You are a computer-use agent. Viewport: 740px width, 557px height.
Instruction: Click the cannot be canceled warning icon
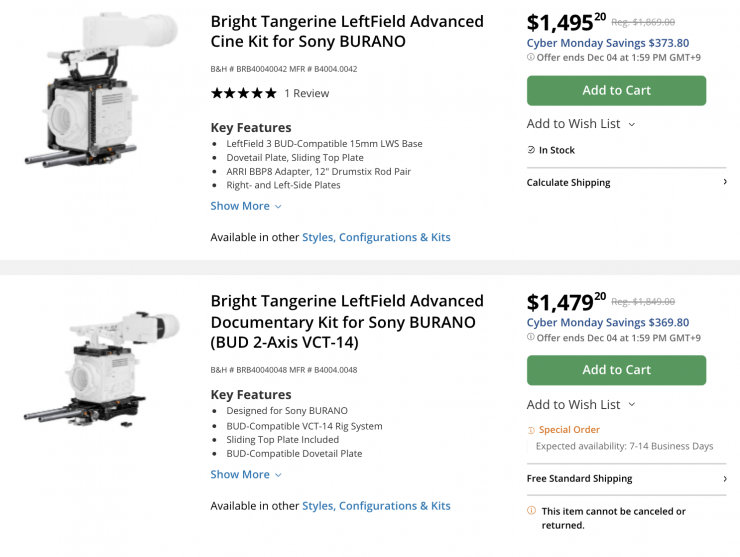[531, 511]
